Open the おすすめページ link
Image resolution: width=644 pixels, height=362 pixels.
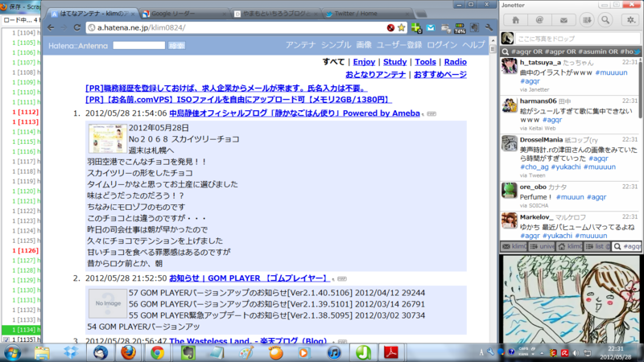pyautogui.click(x=440, y=74)
